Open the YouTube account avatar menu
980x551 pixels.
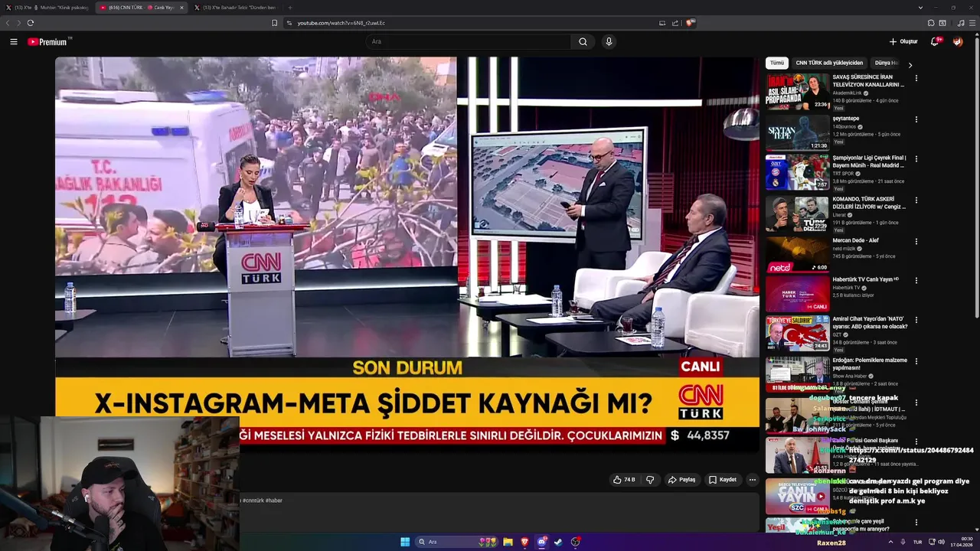[958, 42]
